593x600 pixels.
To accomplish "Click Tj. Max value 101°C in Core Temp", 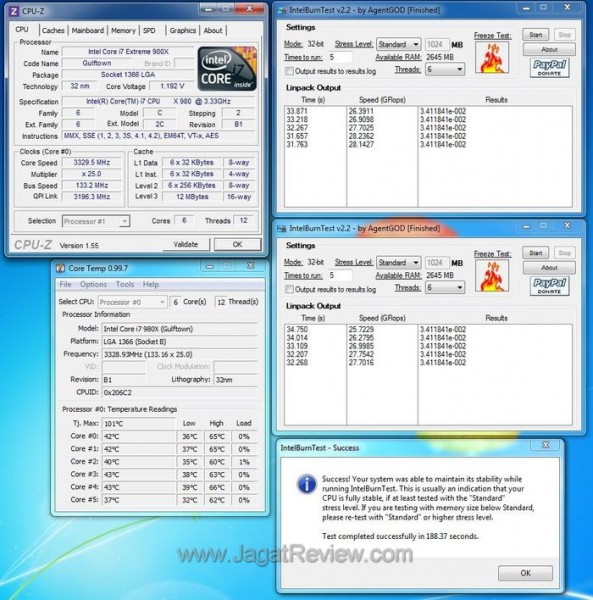I will [138, 424].
